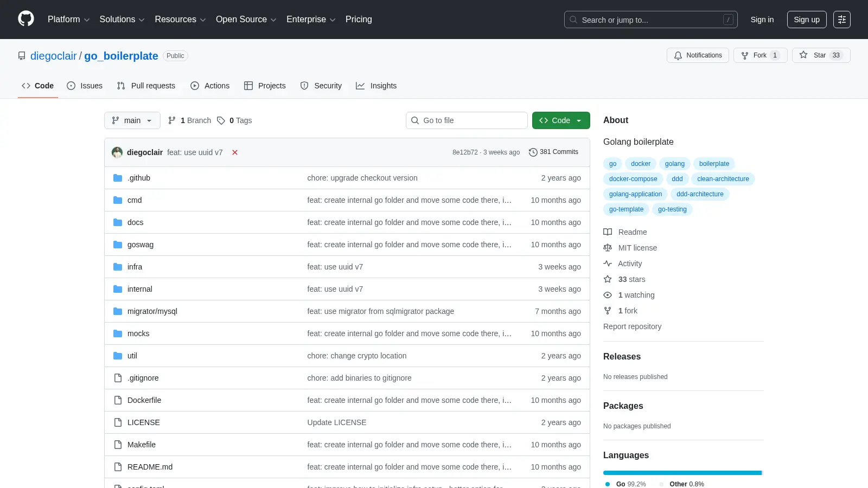The image size is (868, 488).
Task: Expand the Resources menu
Action: pos(180,20)
